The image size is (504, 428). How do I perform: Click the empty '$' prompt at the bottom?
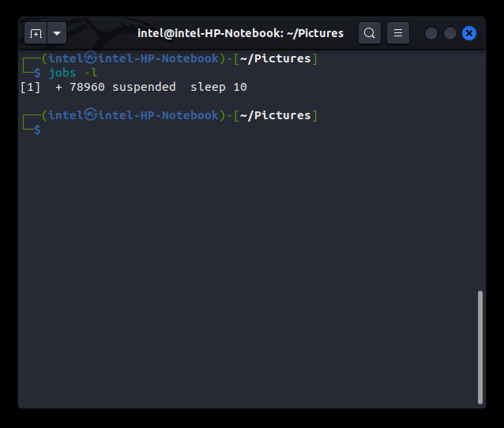point(37,130)
